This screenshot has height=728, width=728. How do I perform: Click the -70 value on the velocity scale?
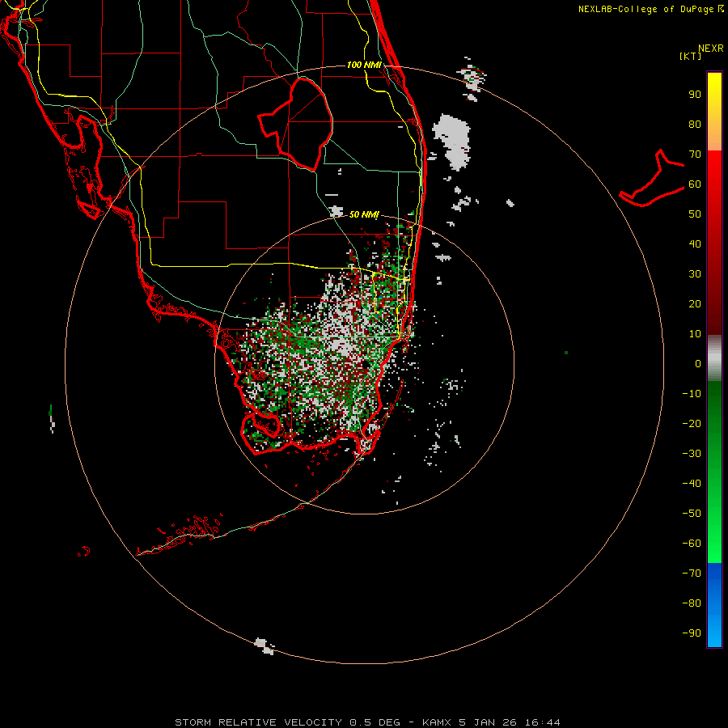692,574
